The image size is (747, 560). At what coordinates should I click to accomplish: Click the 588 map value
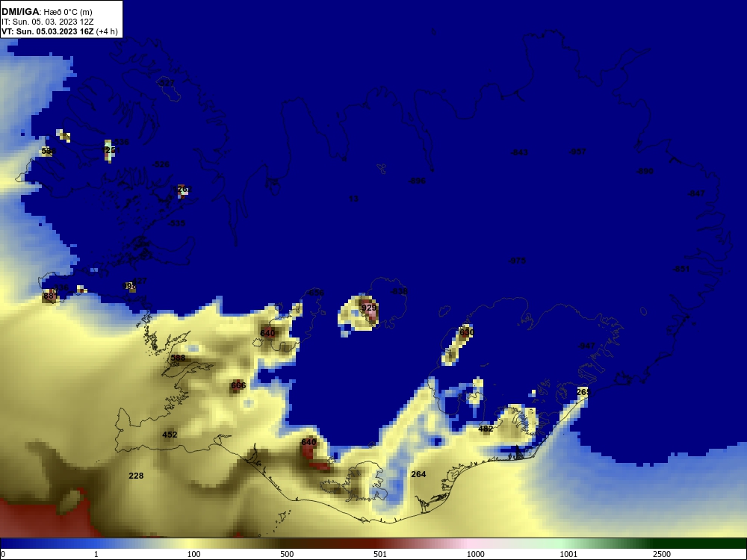[x=178, y=358]
